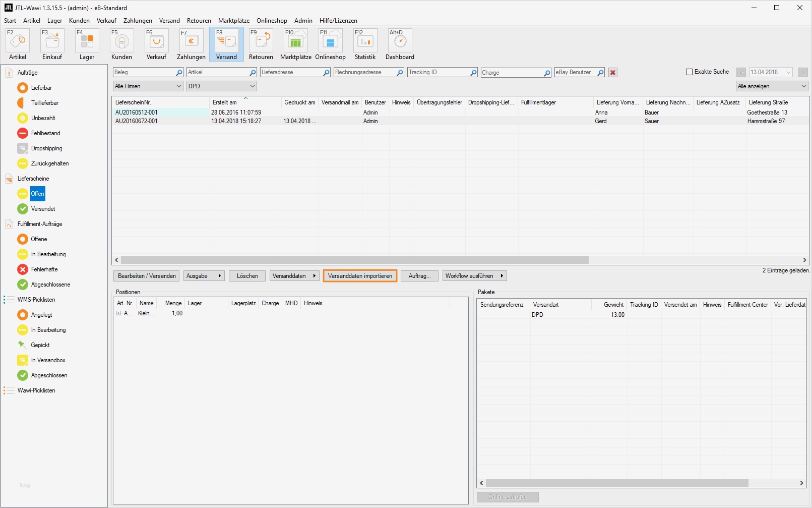Image resolution: width=812 pixels, height=508 pixels.
Task: Open the Start menu item
Action: 10,21
